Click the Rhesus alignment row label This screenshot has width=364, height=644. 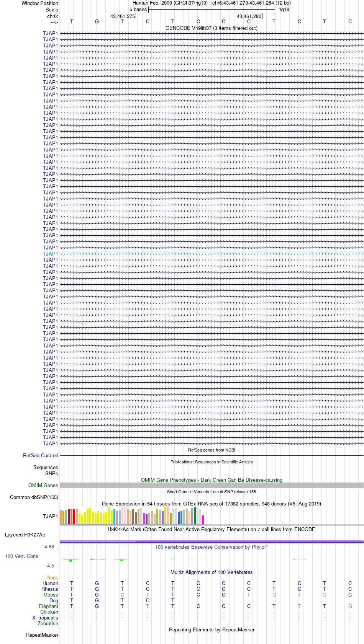50,589
